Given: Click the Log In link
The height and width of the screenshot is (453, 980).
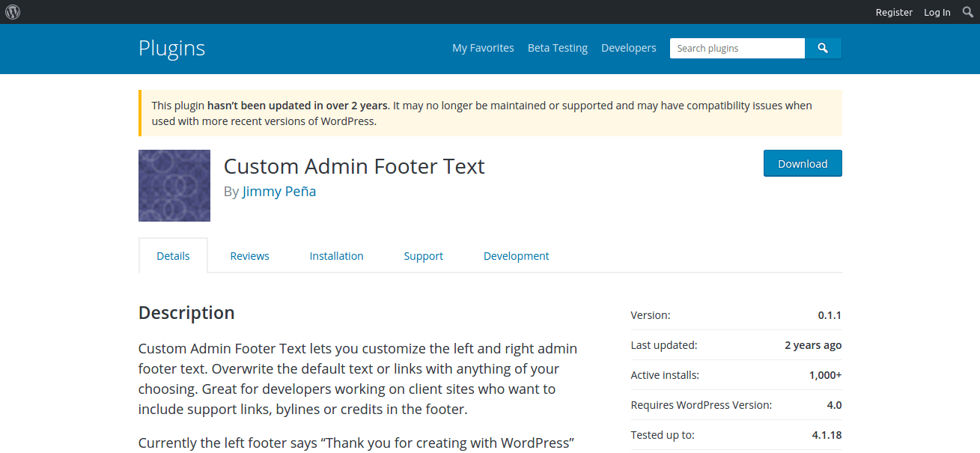Looking at the screenshot, I should pos(937,12).
